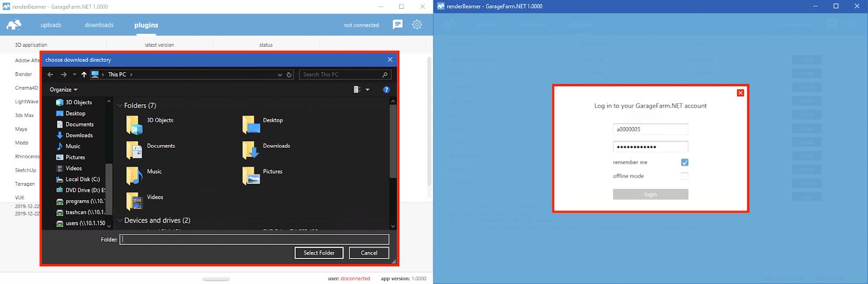Click the username field a0000005
The height and width of the screenshot is (284, 868).
650,129
